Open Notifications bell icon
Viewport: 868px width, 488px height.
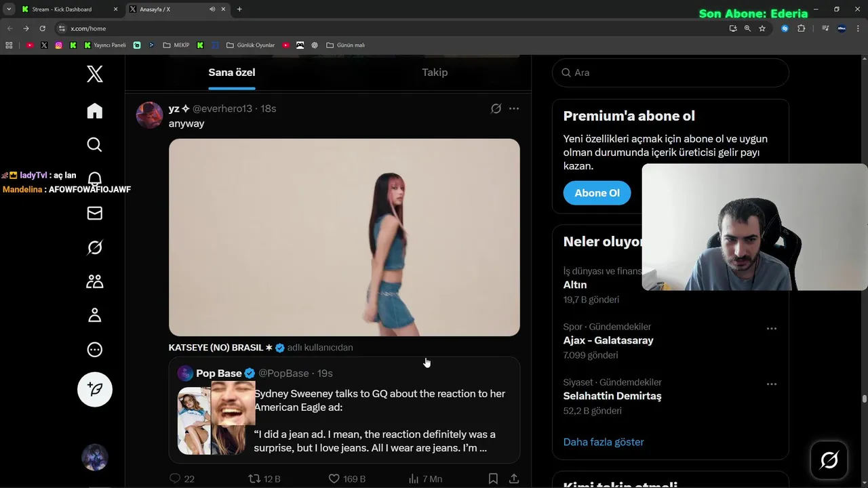click(95, 178)
